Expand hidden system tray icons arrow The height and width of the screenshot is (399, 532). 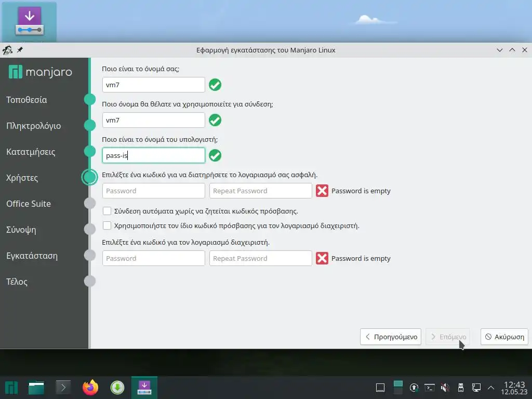point(490,388)
